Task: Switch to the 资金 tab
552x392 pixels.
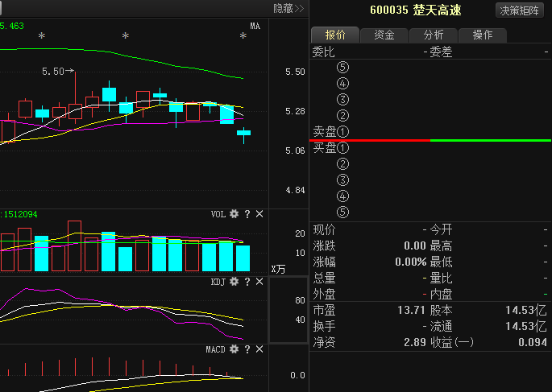Action: [x=384, y=35]
